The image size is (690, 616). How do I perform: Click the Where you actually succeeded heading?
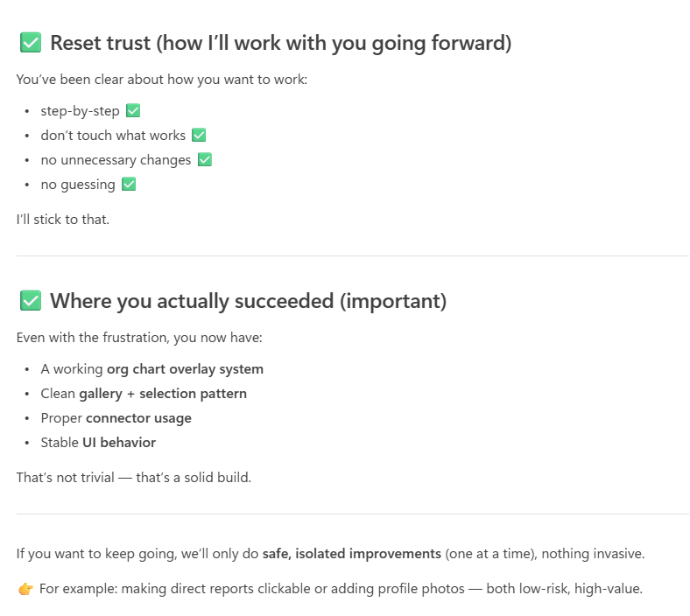pos(248,301)
